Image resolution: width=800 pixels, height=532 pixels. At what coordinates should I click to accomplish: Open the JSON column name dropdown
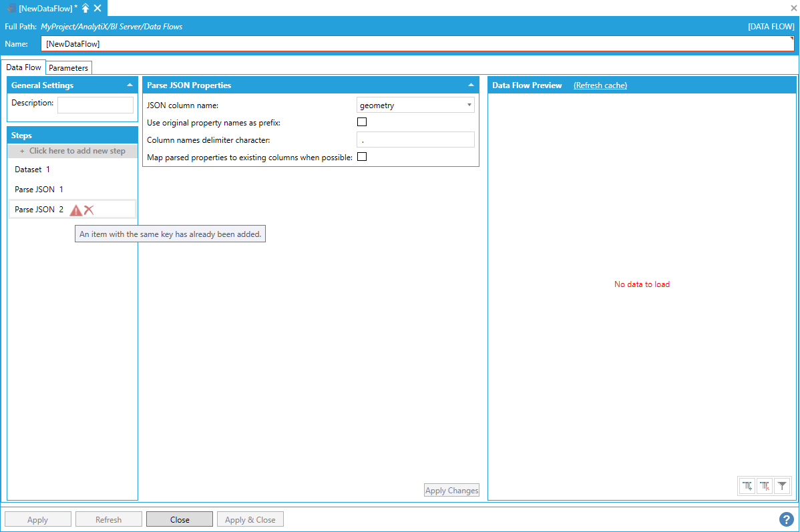click(x=469, y=105)
